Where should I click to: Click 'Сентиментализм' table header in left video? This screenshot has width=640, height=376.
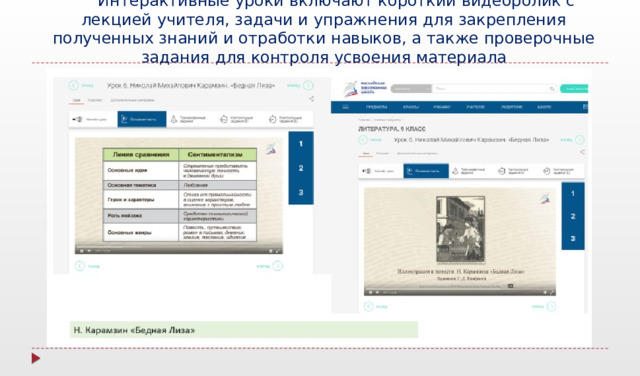coord(218,154)
